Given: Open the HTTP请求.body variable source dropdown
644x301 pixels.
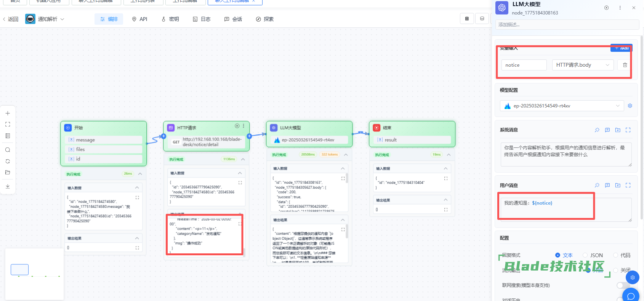Looking at the screenshot, I should (x=583, y=65).
